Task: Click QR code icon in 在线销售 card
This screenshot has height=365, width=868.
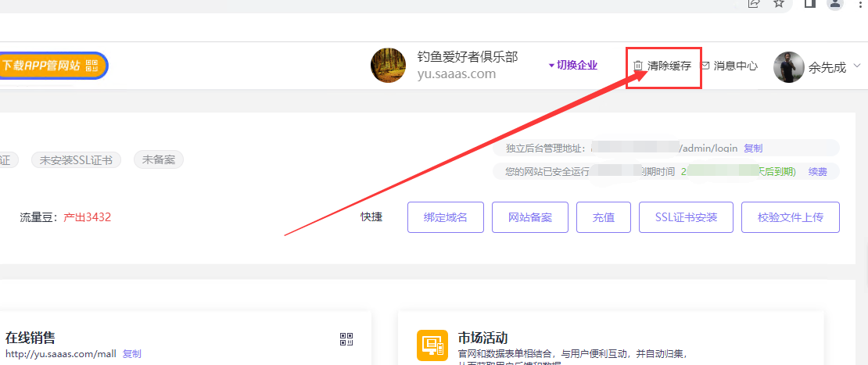Action: coord(346,339)
